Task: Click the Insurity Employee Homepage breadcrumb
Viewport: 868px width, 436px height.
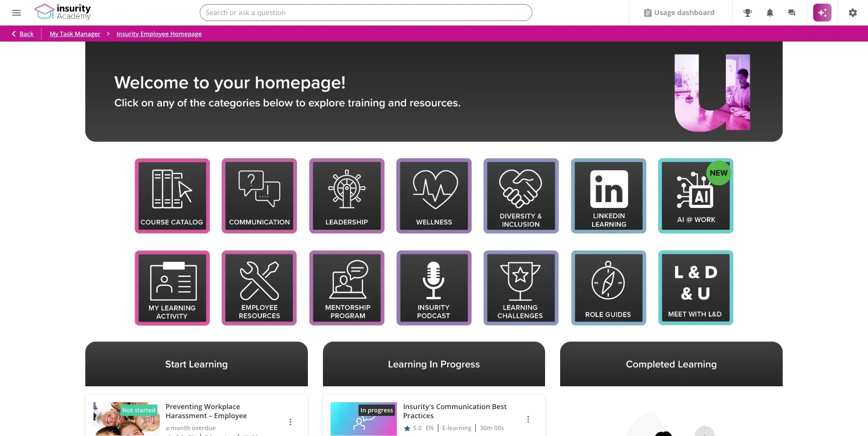Action: pos(159,34)
